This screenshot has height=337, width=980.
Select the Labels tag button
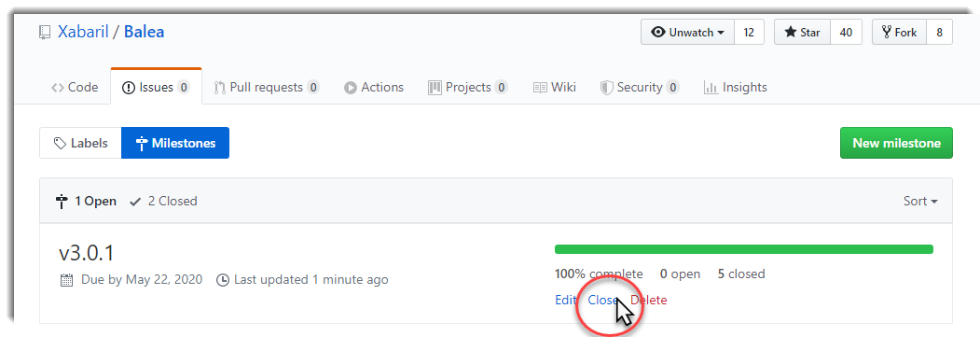[x=80, y=143]
